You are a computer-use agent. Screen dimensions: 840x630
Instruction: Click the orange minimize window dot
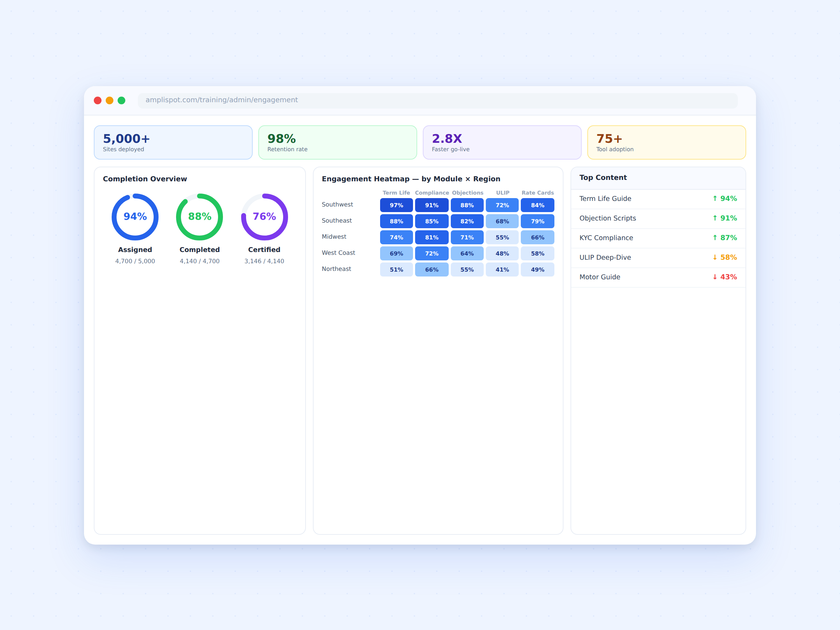point(109,100)
